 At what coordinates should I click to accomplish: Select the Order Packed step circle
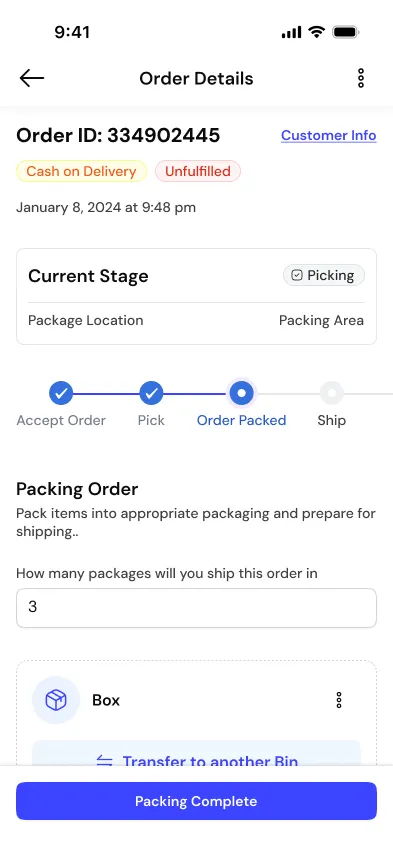[x=241, y=393]
